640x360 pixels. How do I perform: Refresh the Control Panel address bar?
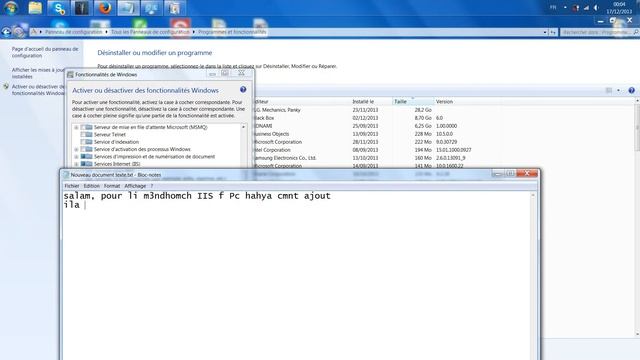click(x=553, y=32)
